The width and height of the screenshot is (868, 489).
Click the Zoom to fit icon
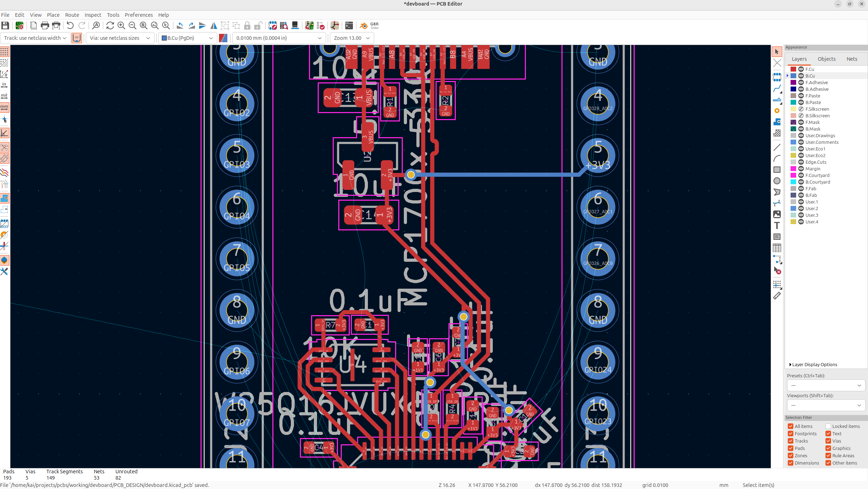tap(143, 25)
